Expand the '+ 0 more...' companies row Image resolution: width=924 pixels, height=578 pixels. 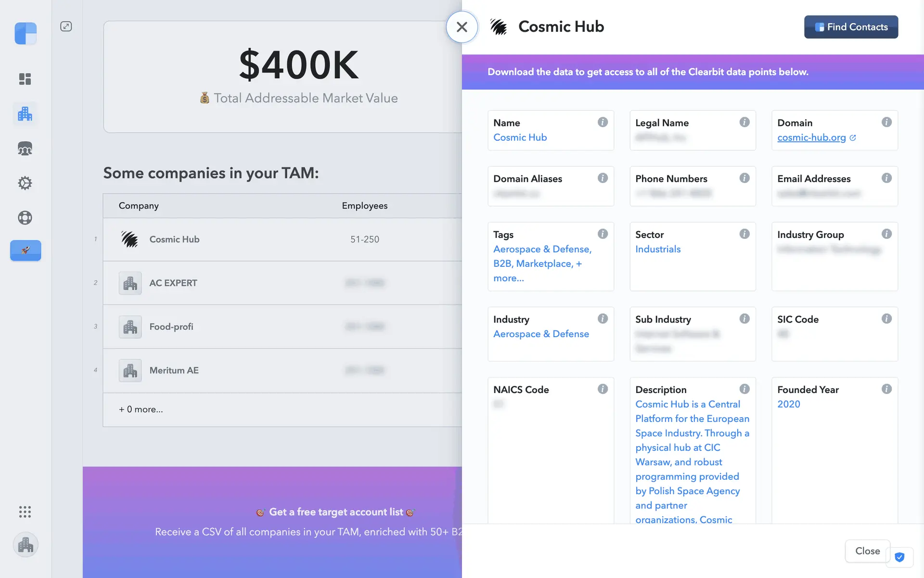pyautogui.click(x=141, y=409)
